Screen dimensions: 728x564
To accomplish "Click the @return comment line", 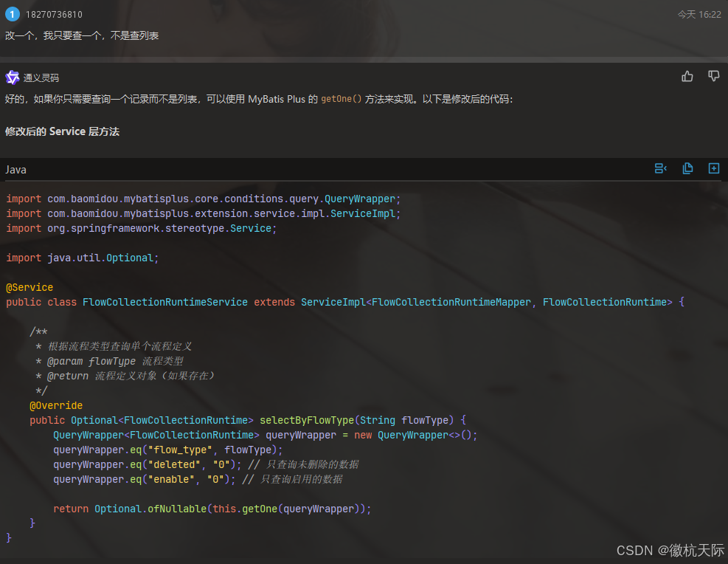I will click(125, 376).
